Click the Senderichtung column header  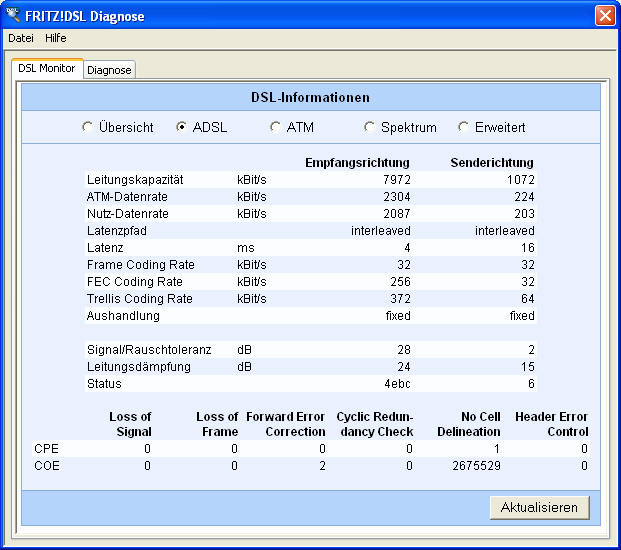pos(492,162)
